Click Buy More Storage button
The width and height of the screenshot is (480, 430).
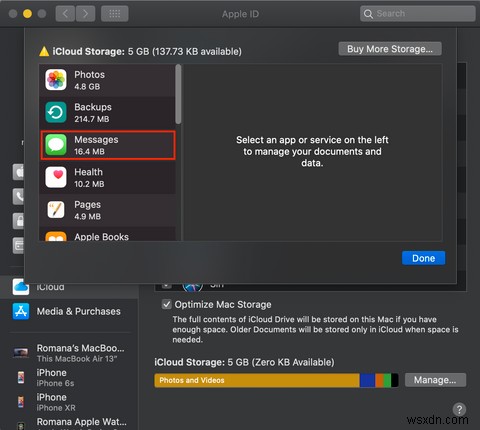coord(390,49)
